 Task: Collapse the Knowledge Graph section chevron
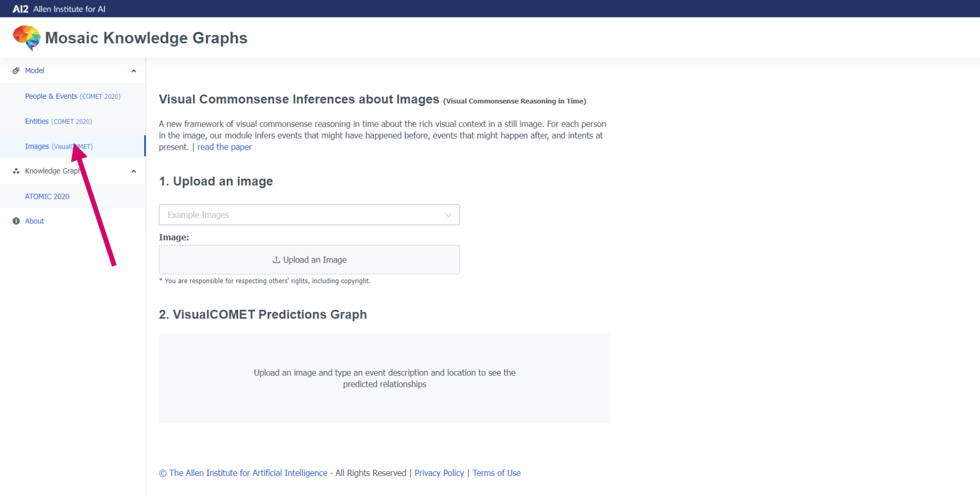[134, 171]
